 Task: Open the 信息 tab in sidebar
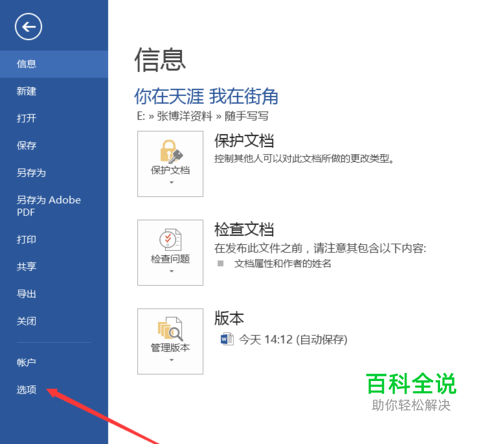(54, 64)
